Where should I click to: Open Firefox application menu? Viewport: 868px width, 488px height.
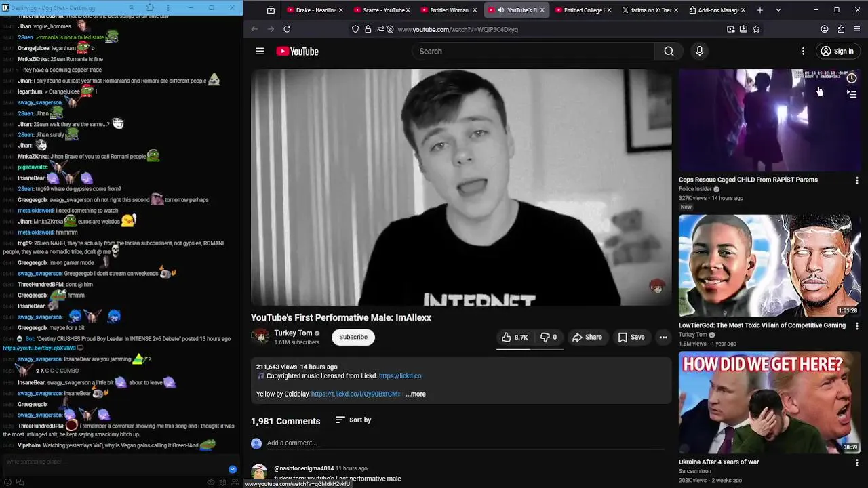[x=857, y=29]
